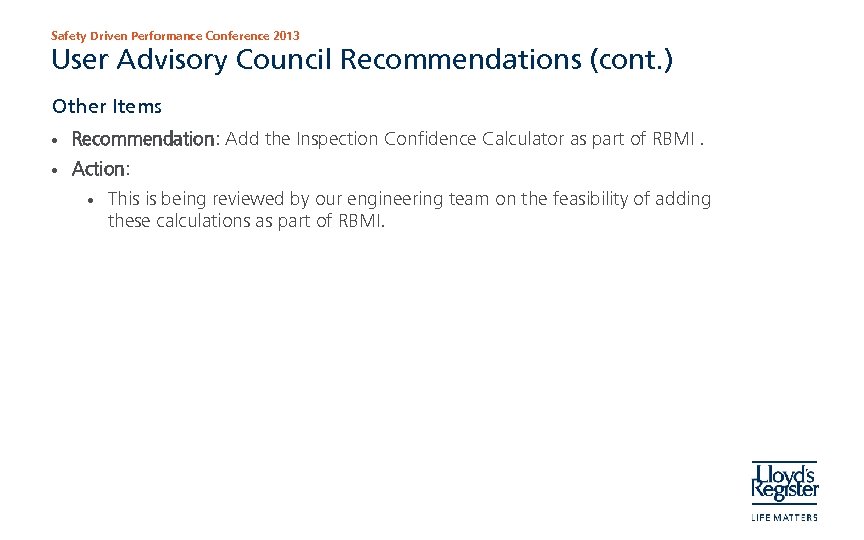Select the Safety Driven Performance Conference header
Viewport: 864px width, 540px height.
coord(175,35)
